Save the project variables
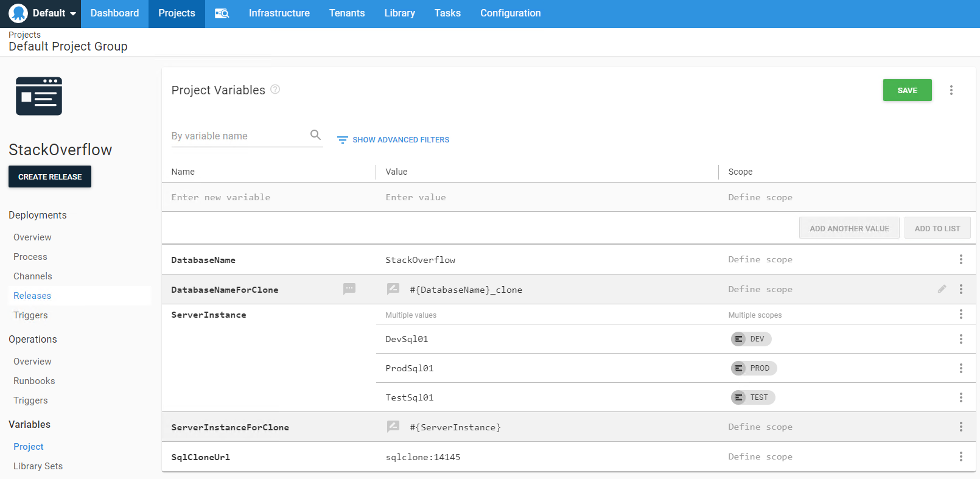This screenshot has width=980, height=479. [907, 90]
